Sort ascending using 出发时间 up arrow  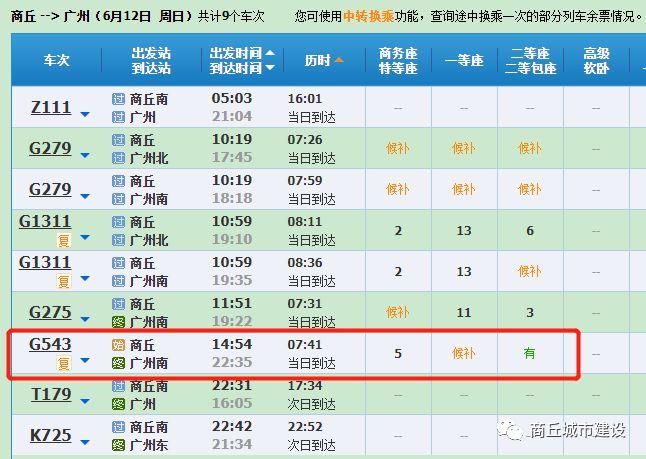[270, 53]
